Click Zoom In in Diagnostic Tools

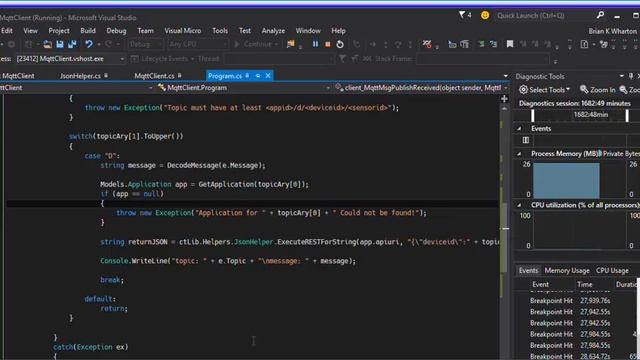[597, 90]
